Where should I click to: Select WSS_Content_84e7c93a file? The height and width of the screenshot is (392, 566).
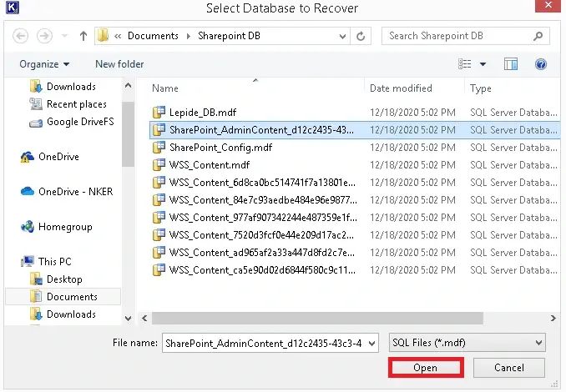(355, 200)
